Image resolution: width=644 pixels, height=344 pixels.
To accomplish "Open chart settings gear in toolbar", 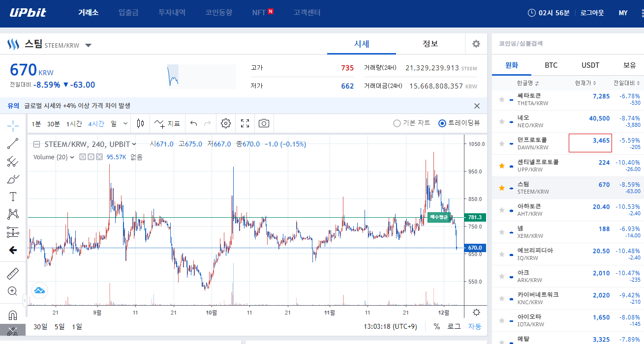I will click(226, 123).
